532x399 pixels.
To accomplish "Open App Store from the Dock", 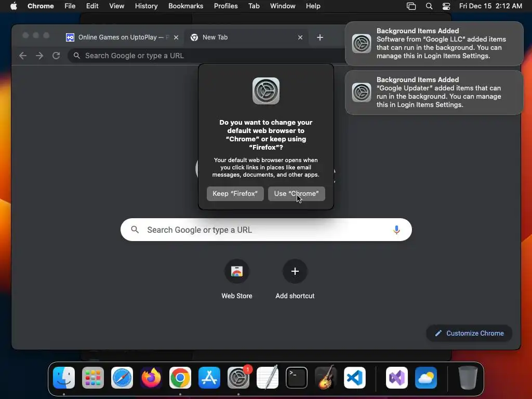I will click(209, 378).
